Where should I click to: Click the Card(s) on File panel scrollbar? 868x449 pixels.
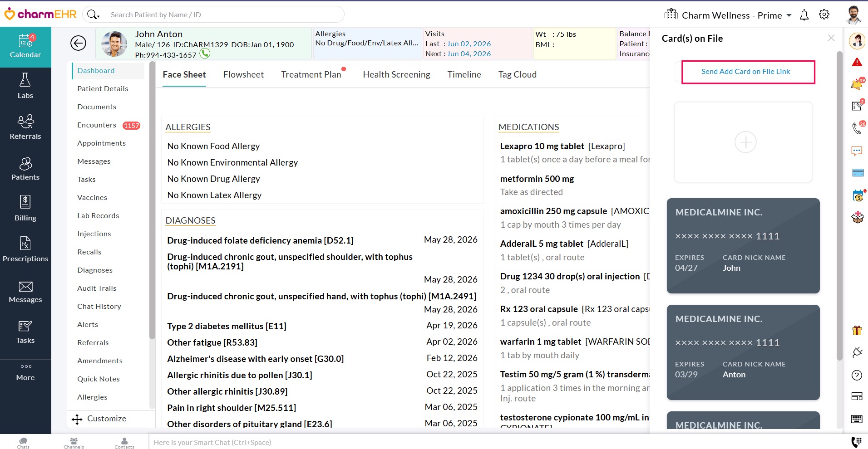[x=839, y=206]
